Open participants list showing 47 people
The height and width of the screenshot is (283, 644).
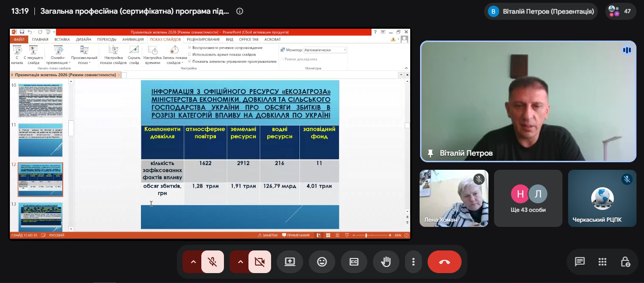[x=621, y=11]
